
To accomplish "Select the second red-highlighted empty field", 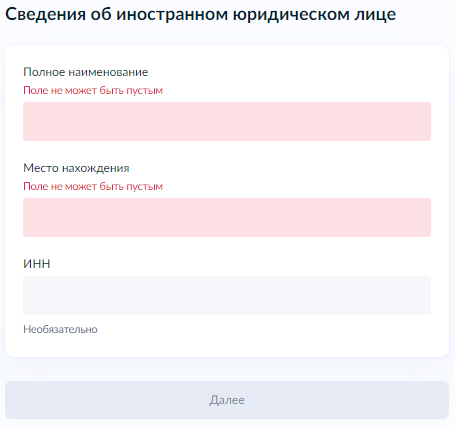I will click(227, 217).
